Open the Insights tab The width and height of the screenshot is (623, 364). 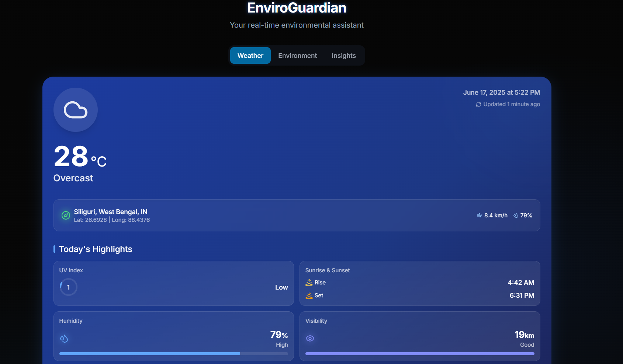pyautogui.click(x=343, y=56)
